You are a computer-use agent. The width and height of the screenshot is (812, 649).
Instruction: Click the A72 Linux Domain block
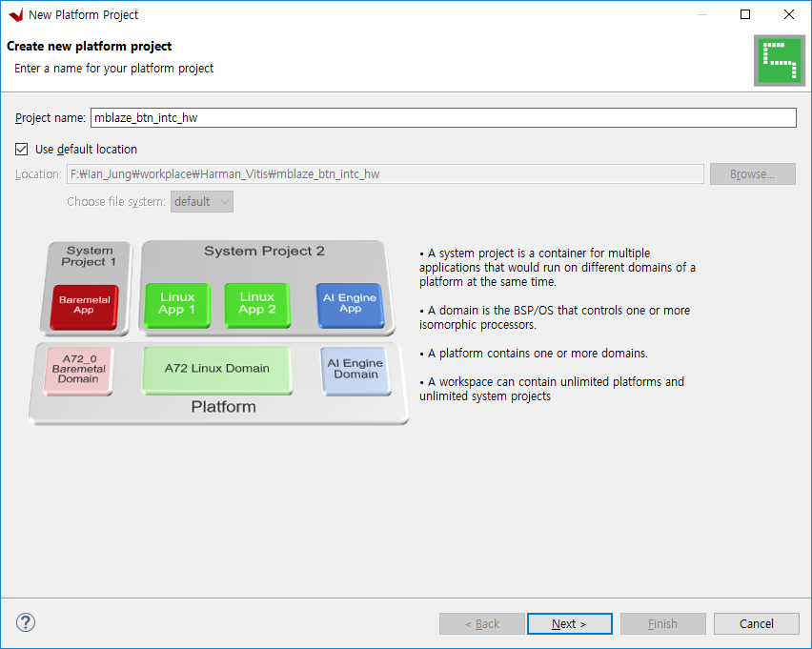click(217, 370)
